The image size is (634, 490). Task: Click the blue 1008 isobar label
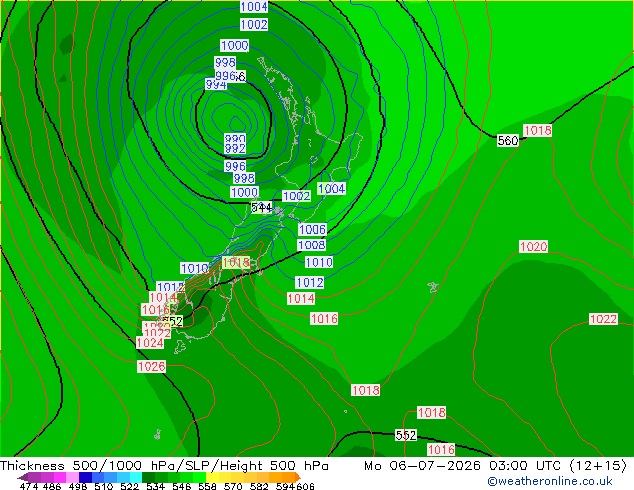point(312,245)
